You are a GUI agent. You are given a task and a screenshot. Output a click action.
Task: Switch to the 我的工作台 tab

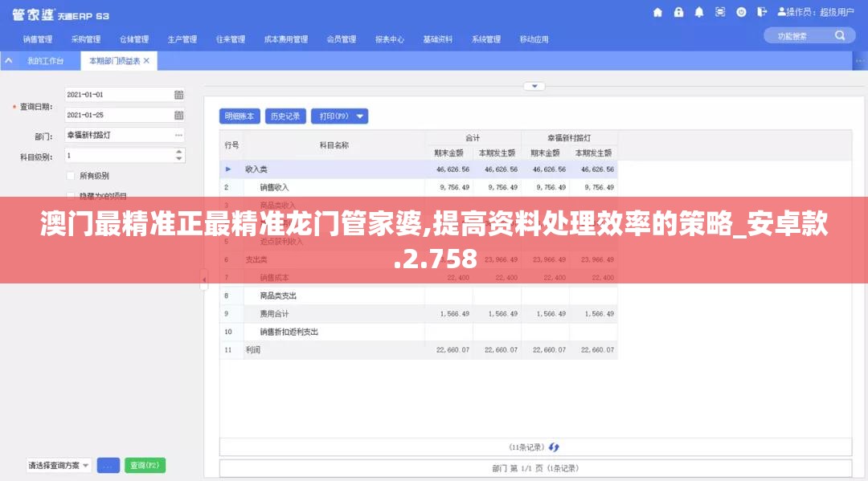[45, 61]
